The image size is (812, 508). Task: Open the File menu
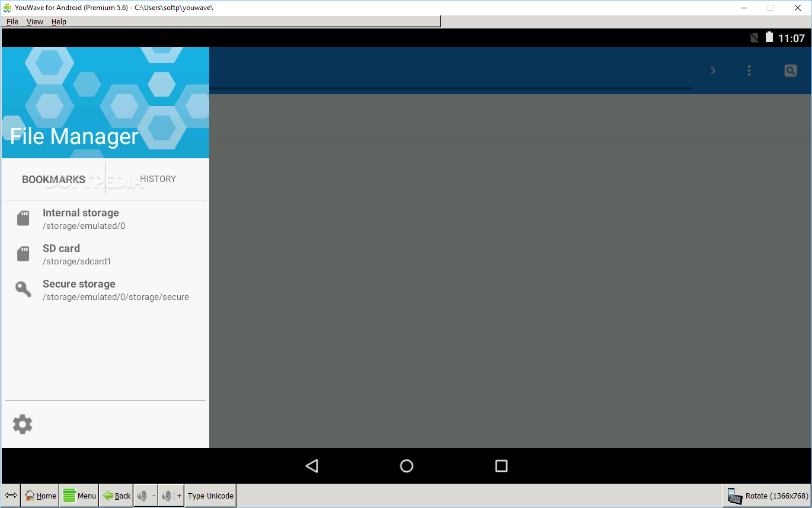point(12,21)
